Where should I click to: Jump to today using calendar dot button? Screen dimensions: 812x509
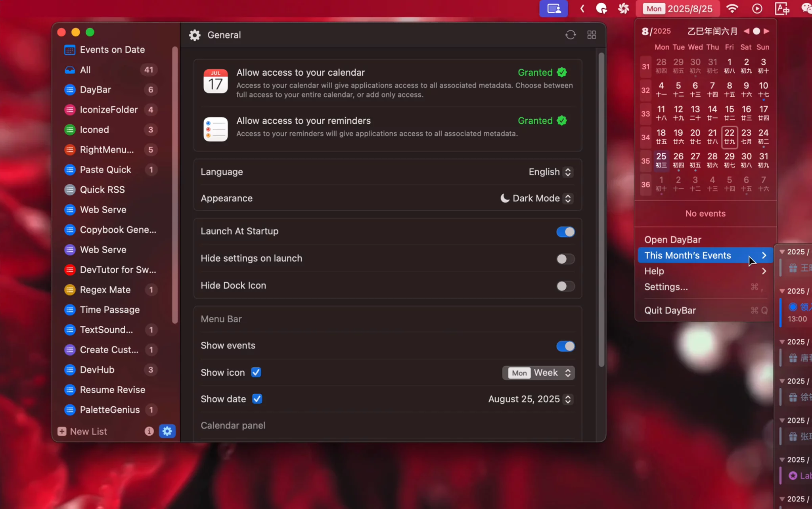pos(756,31)
